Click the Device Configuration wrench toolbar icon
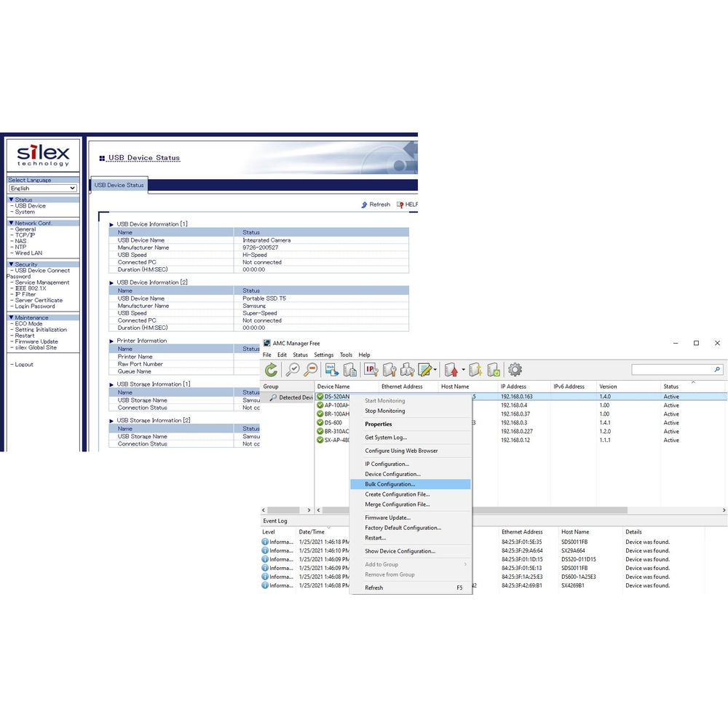The width and height of the screenshot is (728, 728). pos(389,370)
